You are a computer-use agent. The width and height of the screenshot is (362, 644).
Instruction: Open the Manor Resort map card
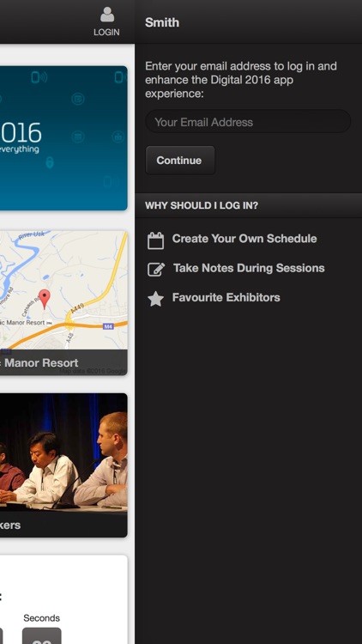tap(63, 303)
